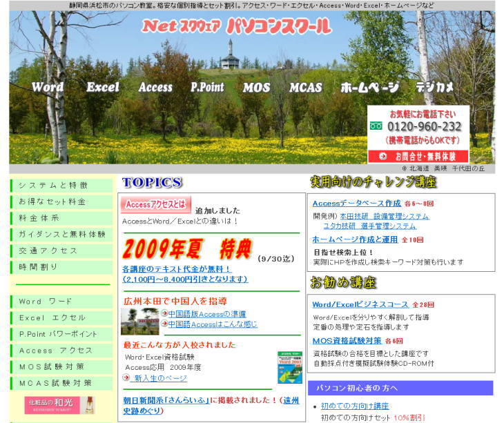Click the arrow icon beside 新入生のページ
Viewport: 504px width, 423px height.
point(126,377)
